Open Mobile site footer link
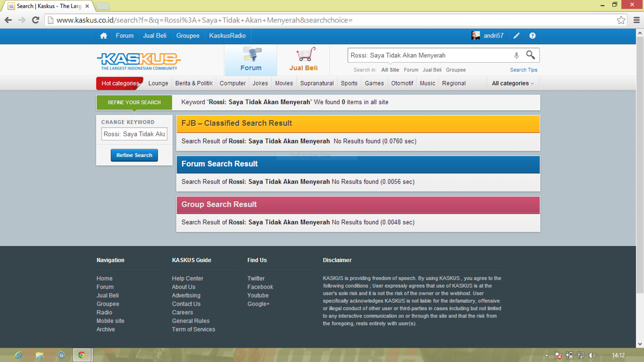 click(x=111, y=321)
